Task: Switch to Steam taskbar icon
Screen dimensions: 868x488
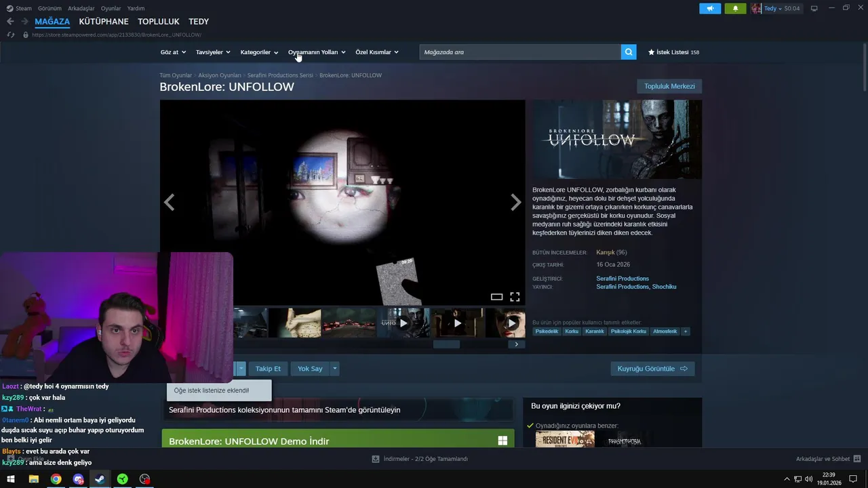Action: pyautogui.click(x=100, y=479)
